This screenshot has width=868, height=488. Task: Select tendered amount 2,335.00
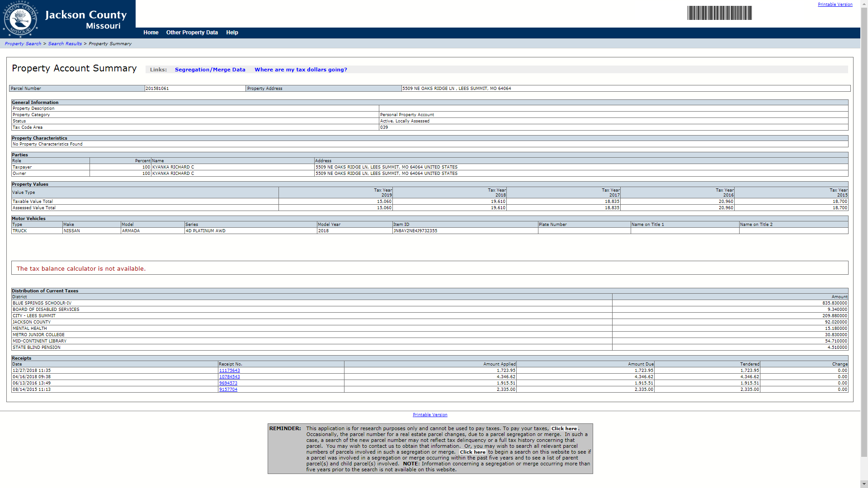click(750, 389)
